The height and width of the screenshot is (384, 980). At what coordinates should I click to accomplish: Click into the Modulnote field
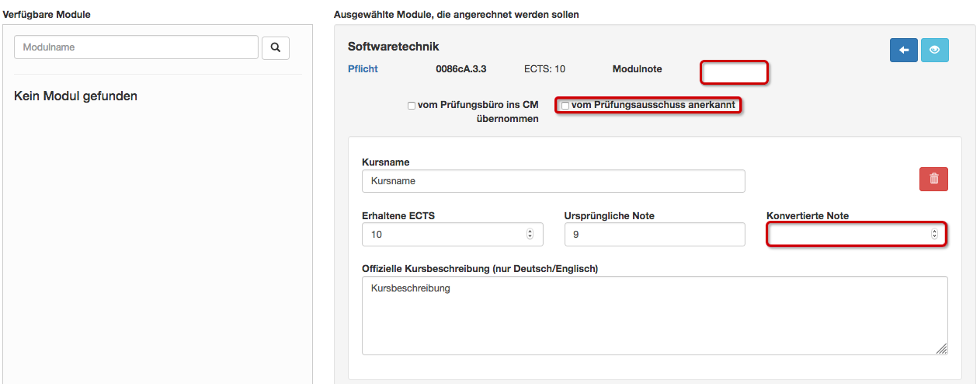735,72
